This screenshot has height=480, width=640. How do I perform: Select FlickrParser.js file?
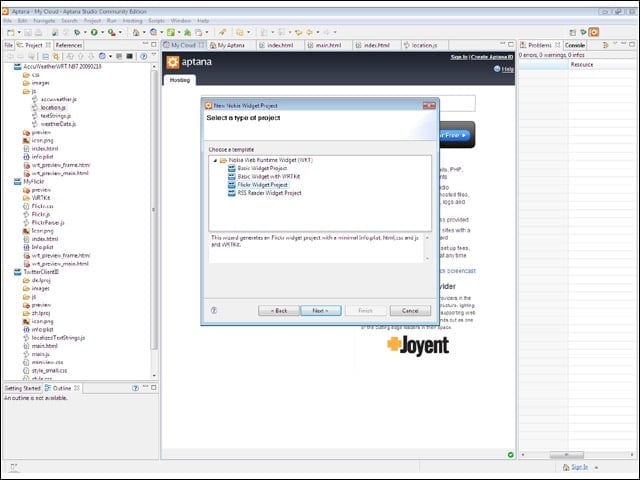point(44,222)
